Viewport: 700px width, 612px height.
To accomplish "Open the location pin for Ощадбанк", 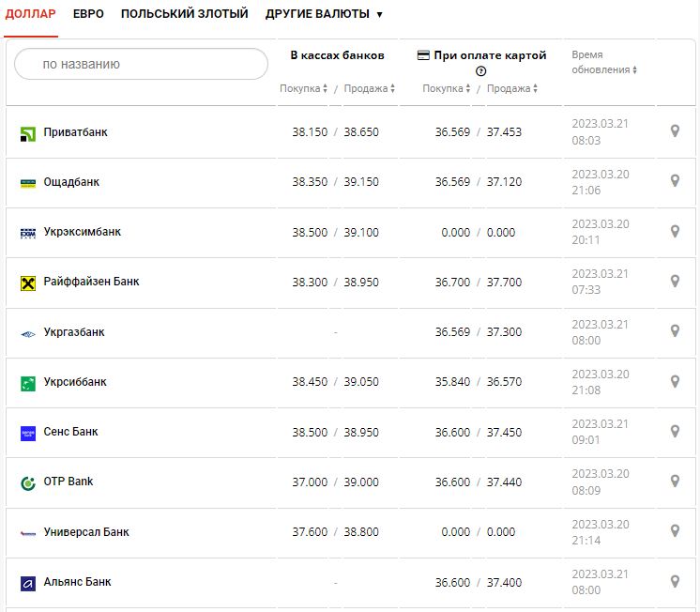I will click(x=674, y=181).
